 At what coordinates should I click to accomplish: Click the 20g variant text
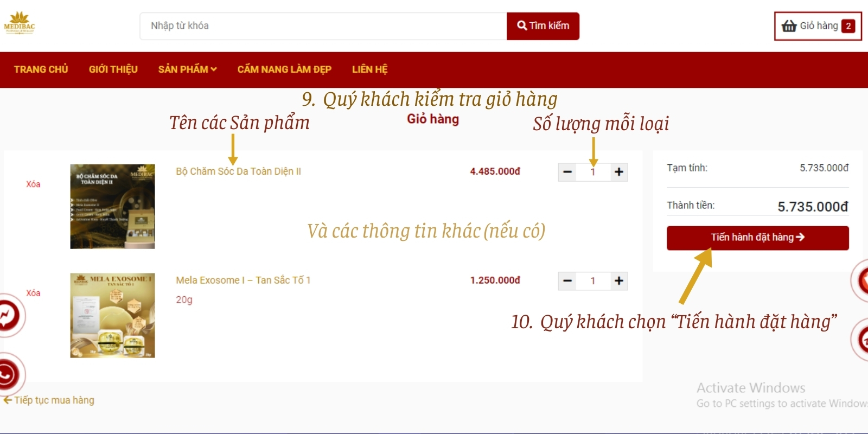click(184, 300)
